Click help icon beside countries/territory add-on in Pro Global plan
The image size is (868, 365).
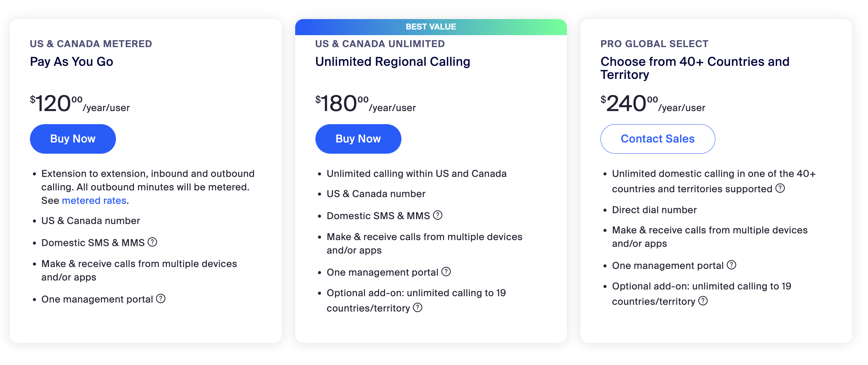point(703,301)
